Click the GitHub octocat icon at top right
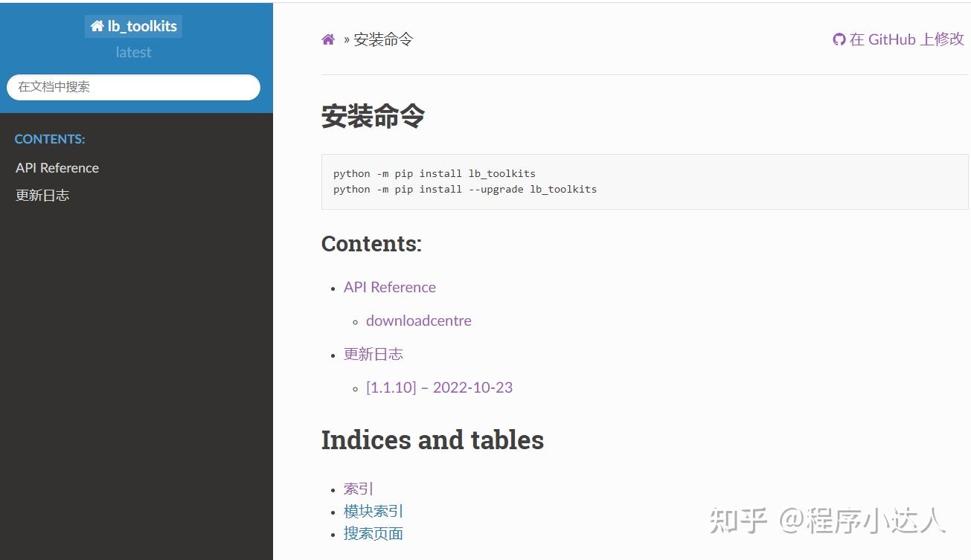Image resolution: width=971 pixels, height=560 pixels. coord(839,39)
